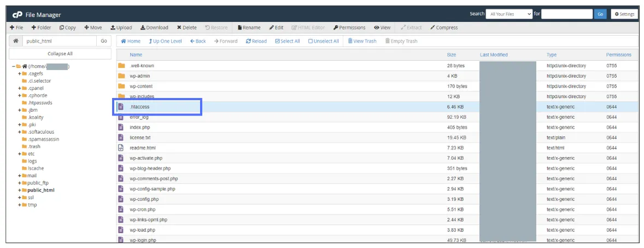Expand the .cphorde tree folder
Screen dimensions: 644x248
click(x=19, y=95)
